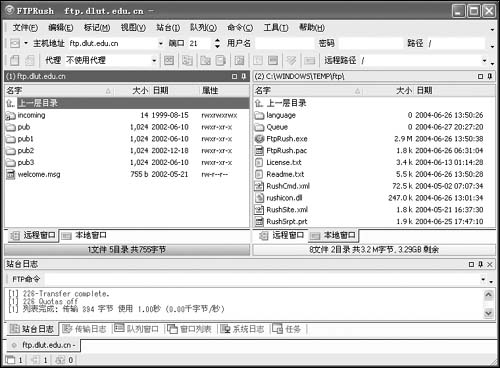Open the 标记(M) menu
Image resolution: width=500 pixels, height=368 pixels.
click(97, 28)
